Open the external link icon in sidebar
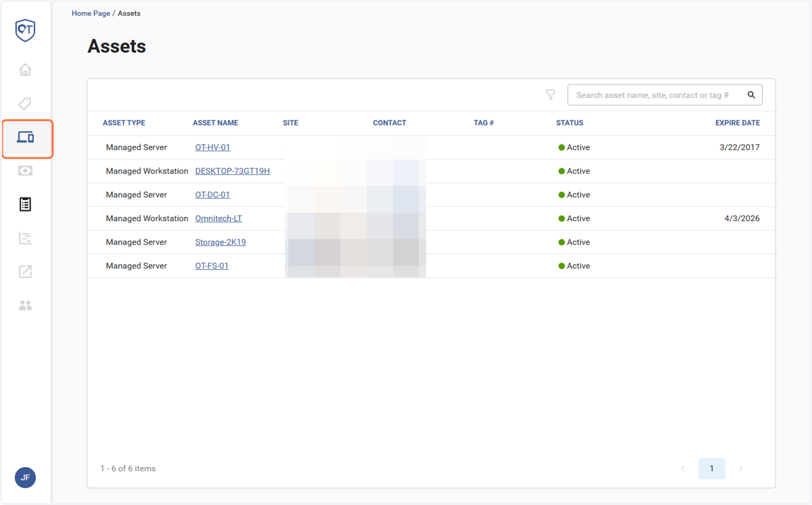812x505 pixels. coord(25,272)
